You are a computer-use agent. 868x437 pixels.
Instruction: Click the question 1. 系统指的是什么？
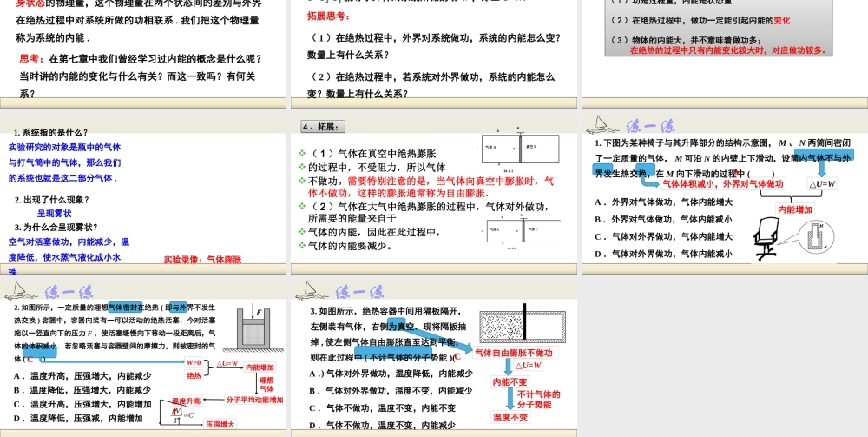coord(51,132)
